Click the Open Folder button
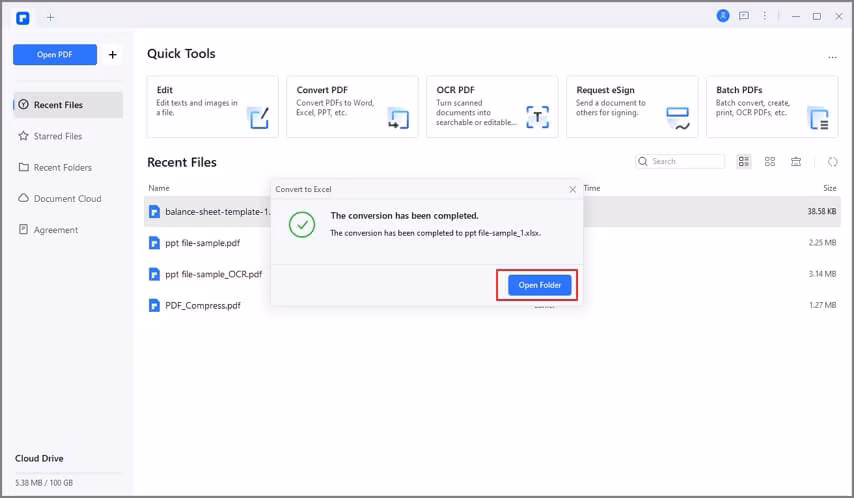Viewport: 854px width, 498px height. pos(539,285)
